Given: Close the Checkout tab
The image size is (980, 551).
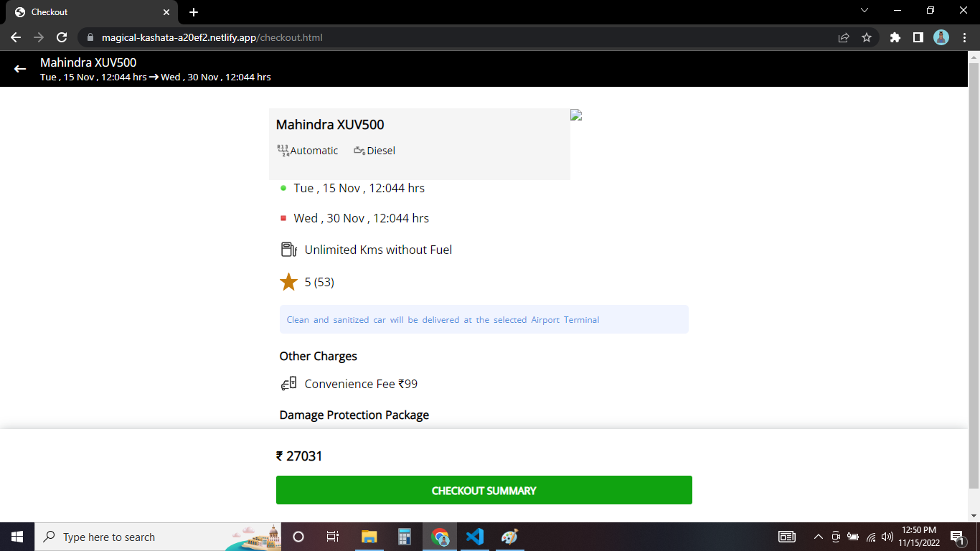Looking at the screenshot, I should [166, 12].
